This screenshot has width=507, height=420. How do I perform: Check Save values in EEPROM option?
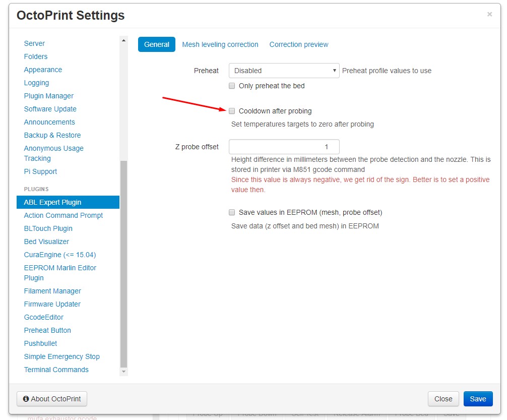(x=231, y=212)
